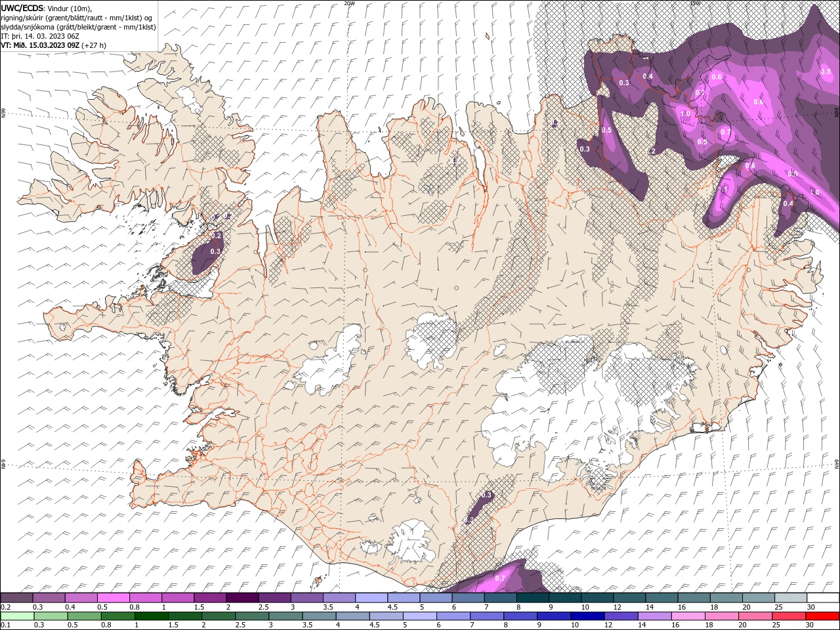
Task: Click the 0.1 label in the legend scale
Action: pos(6,625)
